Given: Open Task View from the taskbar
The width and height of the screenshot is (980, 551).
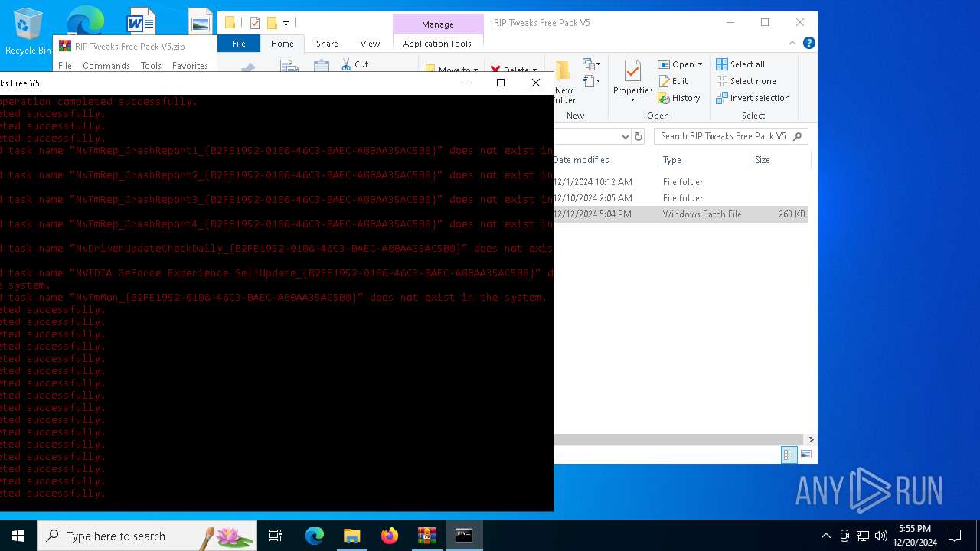Looking at the screenshot, I should [x=276, y=536].
